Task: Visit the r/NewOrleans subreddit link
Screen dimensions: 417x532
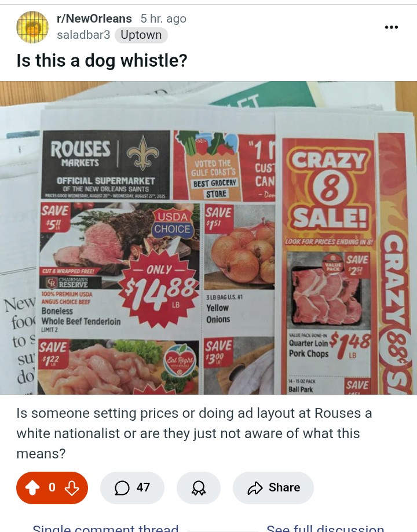Action: click(94, 19)
